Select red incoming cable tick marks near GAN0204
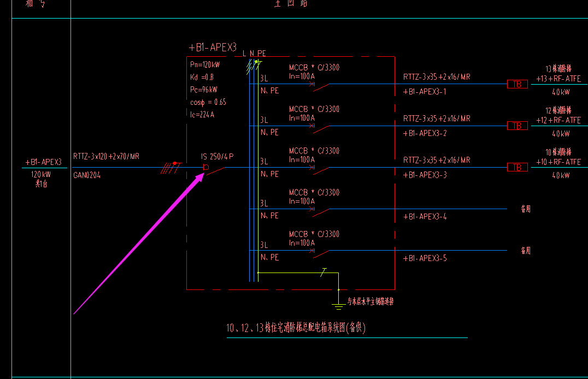 [x=172, y=167]
